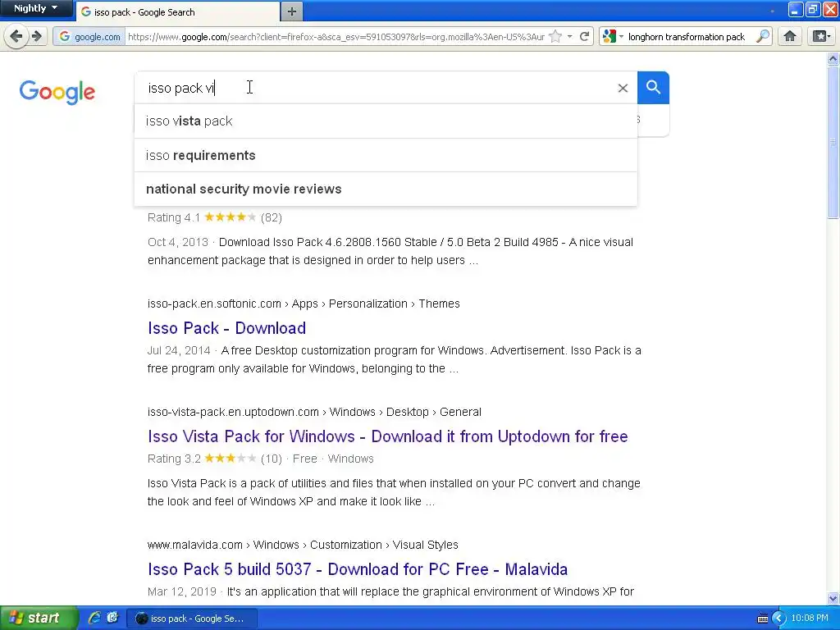The image size is (840, 630).
Task: Click inside the Google search field
Action: tap(375, 87)
